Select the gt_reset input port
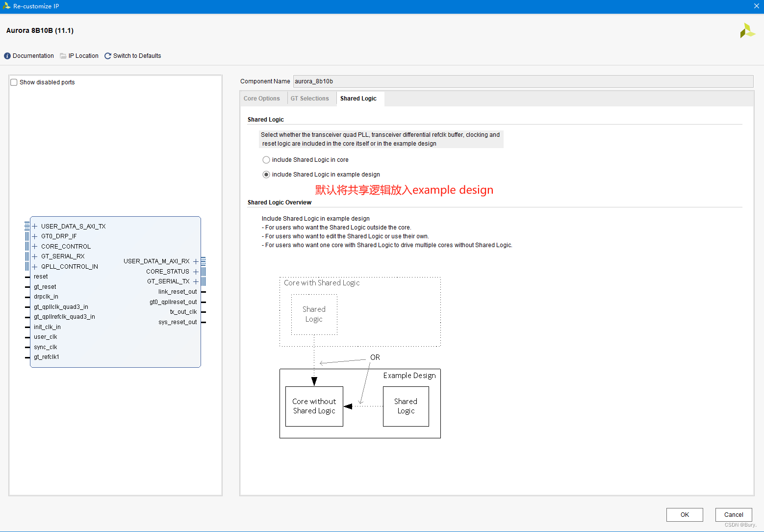764x532 pixels. [45, 287]
